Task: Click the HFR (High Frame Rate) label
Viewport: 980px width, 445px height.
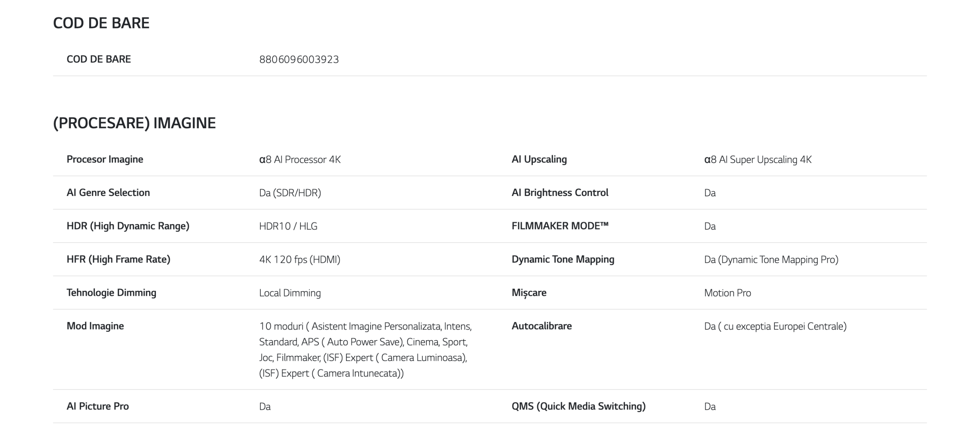Action: click(x=118, y=259)
